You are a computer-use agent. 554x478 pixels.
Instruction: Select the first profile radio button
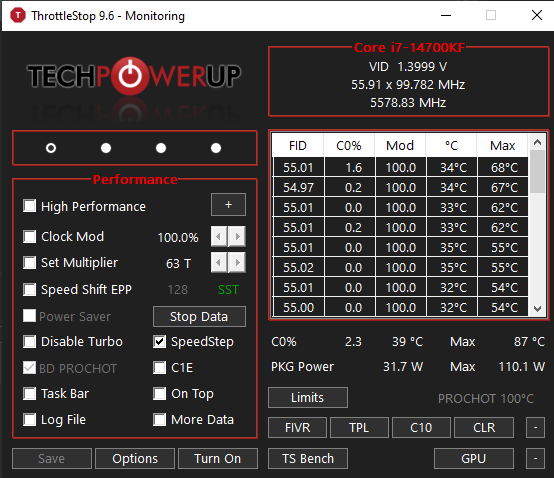click(x=51, y=148)
